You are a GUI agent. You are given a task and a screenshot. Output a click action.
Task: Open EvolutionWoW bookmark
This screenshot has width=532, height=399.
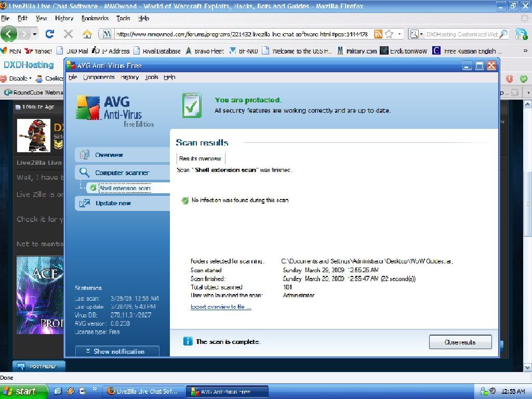coord(403,51)
